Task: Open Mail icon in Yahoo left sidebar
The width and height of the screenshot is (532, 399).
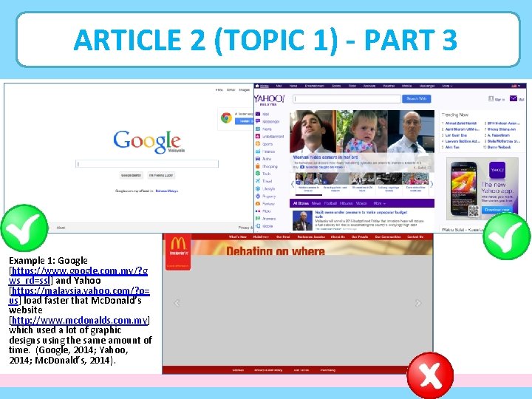Action: point(258,114)
